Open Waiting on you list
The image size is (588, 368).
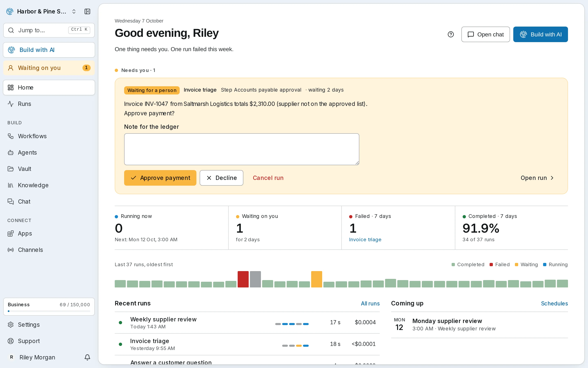click(x=49, y=68)
